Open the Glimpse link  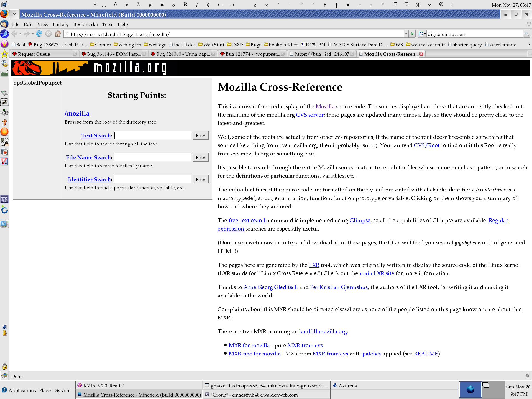coord(360,220)
